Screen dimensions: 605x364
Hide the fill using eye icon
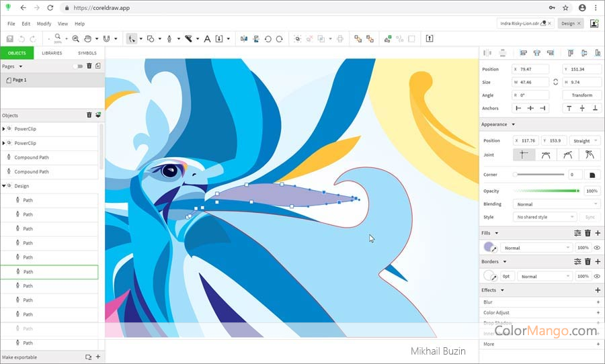(x=597, y=248)
